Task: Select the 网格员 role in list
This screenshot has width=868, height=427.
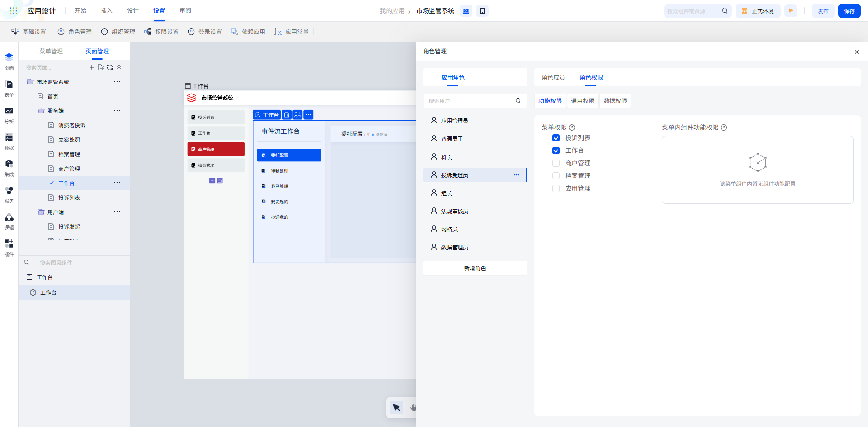Action: pos(449,229)
